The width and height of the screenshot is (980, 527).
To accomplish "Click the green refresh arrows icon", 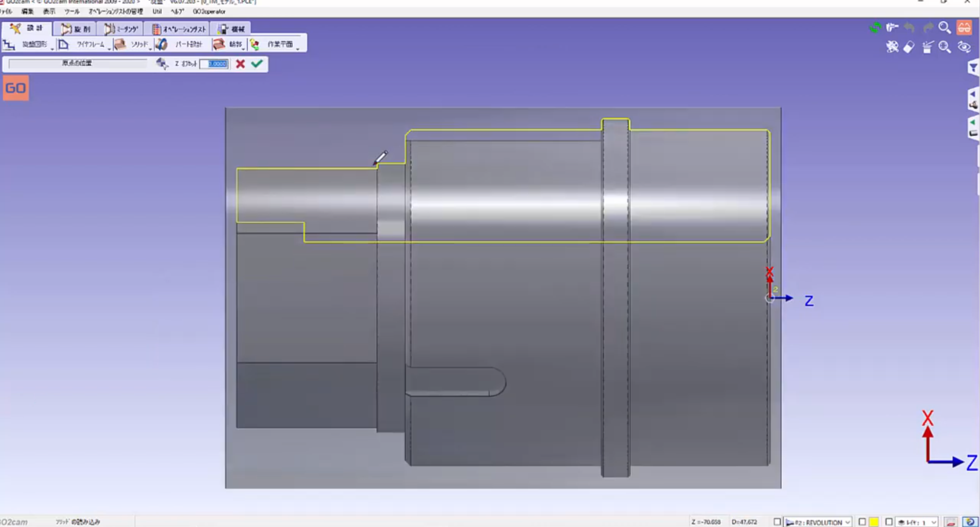I will [x=875, y=28].
